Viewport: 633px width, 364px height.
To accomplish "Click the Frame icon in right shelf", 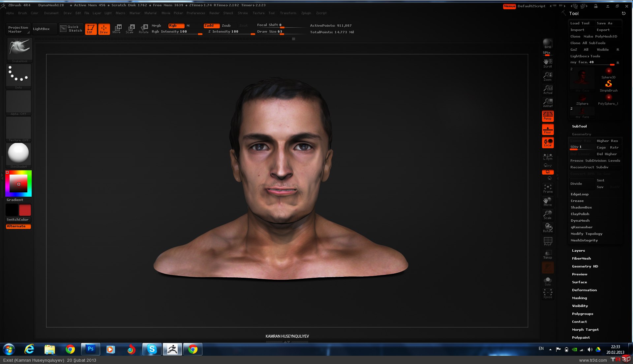I will tap(548, 188).
